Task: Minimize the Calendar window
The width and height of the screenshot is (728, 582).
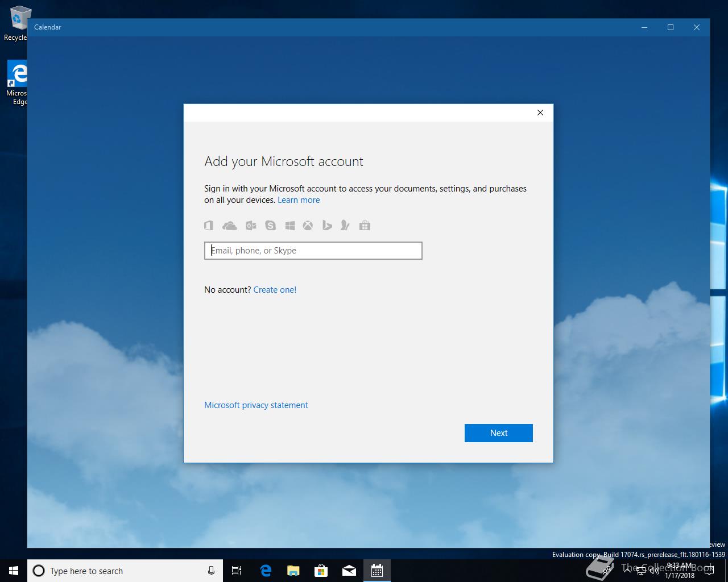Action: tap(645, 27)
